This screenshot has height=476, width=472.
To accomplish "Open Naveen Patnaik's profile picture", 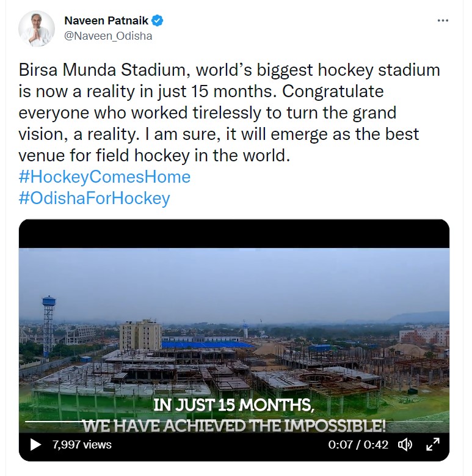I will [37, 28].
